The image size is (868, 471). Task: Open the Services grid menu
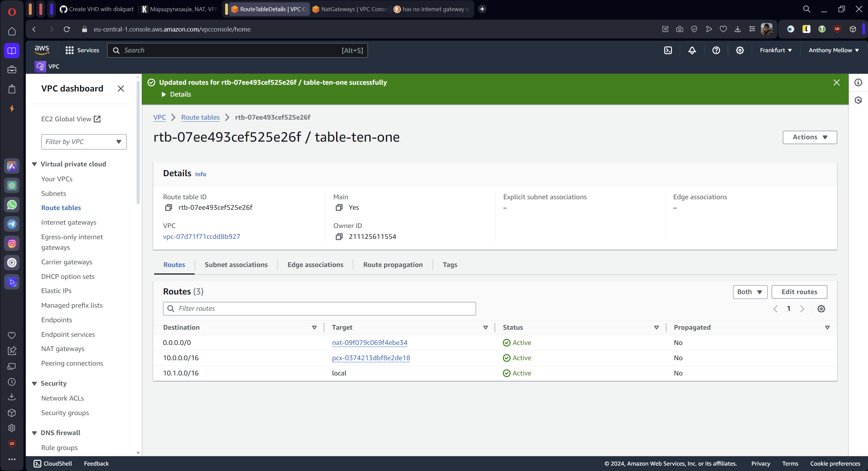click(70, 50)
